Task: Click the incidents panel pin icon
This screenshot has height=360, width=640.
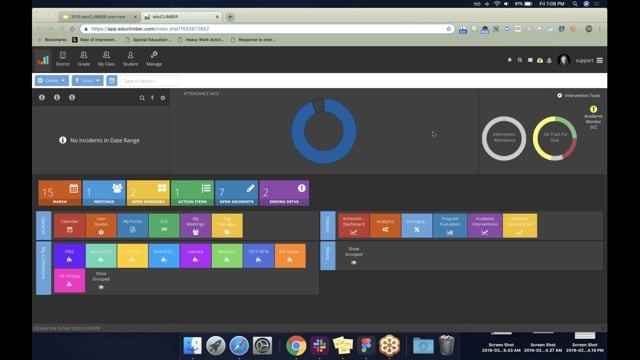Action: pyautogui.click(x=152, y=98)
